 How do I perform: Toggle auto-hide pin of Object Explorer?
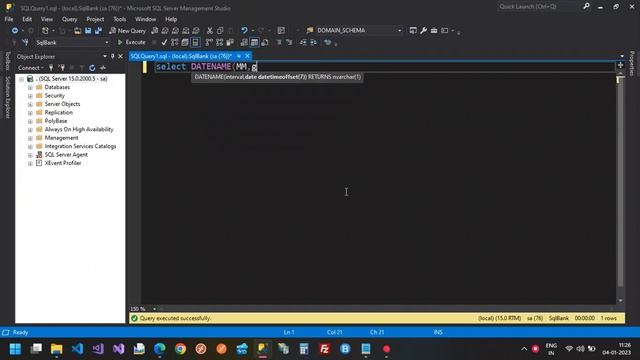pos(113,56)
